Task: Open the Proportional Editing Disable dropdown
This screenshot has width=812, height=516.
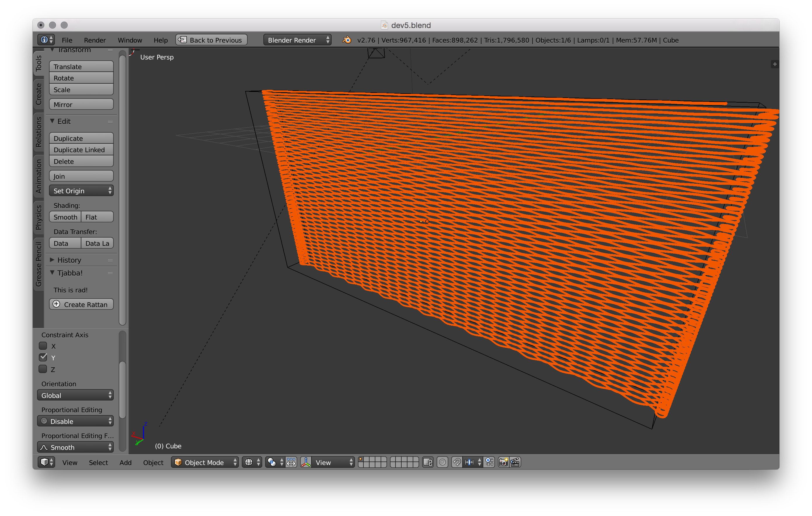Action: click(75, 421)
